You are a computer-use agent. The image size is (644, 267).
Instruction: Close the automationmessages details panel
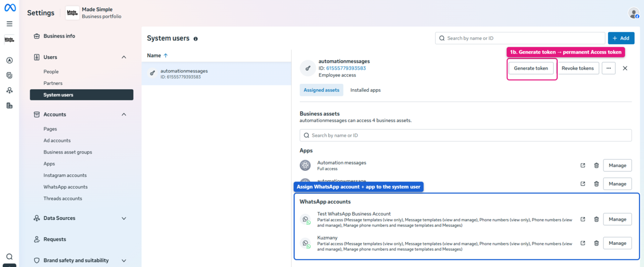pos(625,68)
